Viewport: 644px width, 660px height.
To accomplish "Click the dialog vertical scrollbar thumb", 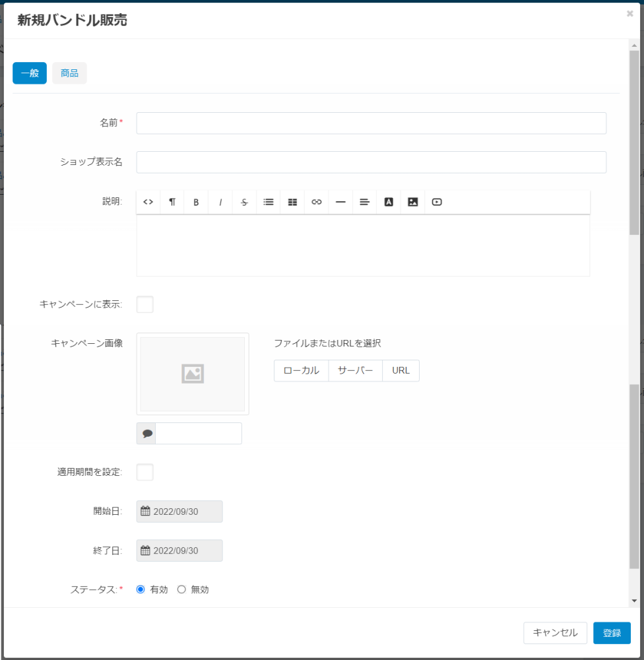I will tap(634, 143).
